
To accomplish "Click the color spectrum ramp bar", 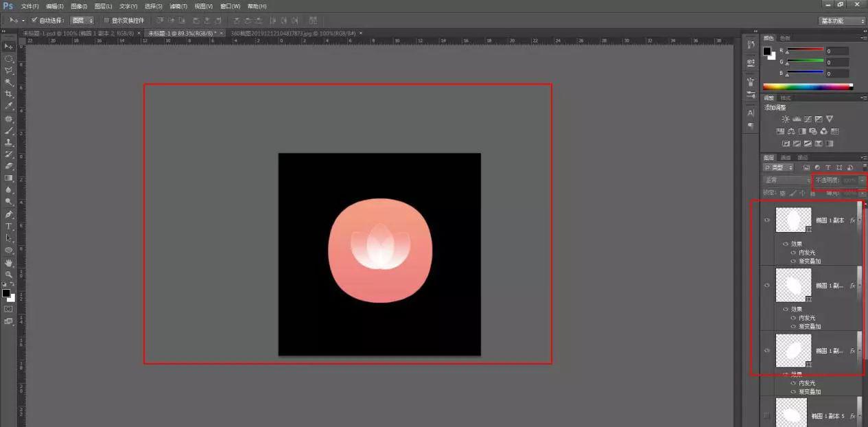I will 808,86.
